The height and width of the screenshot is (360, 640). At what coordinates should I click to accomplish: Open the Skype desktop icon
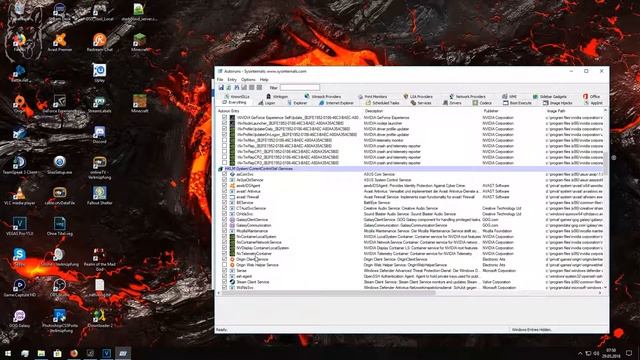click(x=19, y=257)
